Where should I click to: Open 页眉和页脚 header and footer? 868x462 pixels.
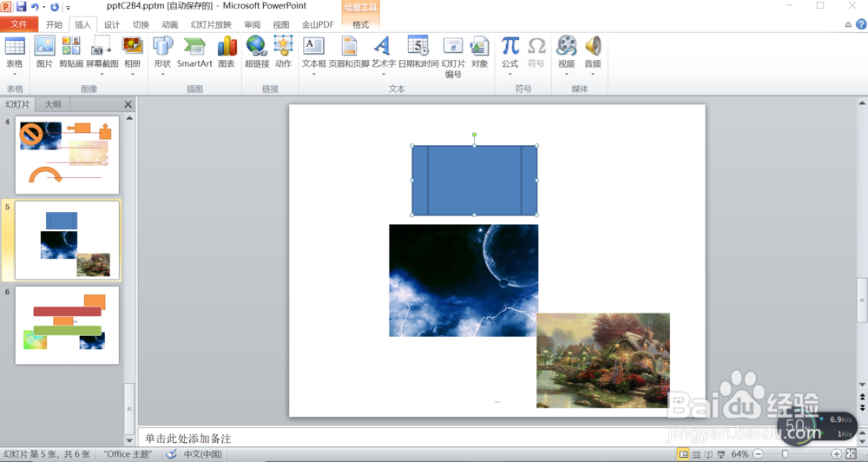point(349,52)
